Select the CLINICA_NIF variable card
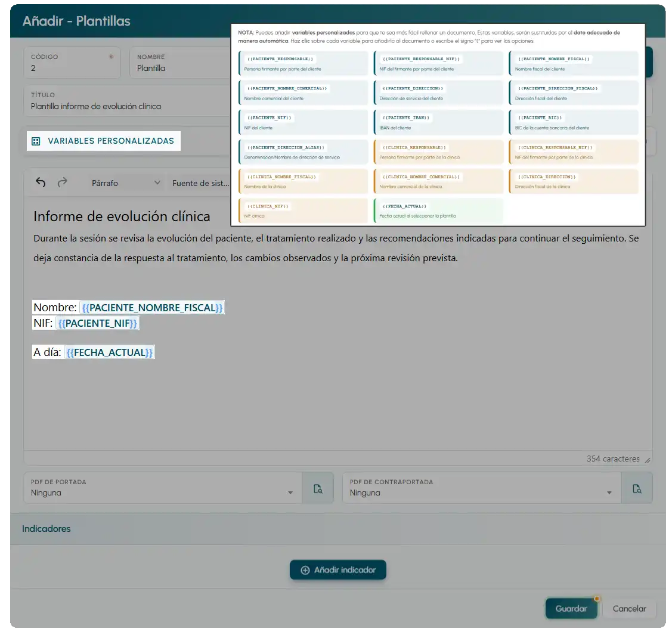The image size is (672, 638). tap(303, 211)
